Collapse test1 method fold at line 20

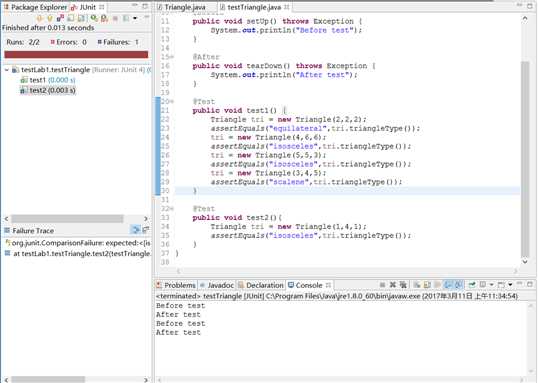172,102
